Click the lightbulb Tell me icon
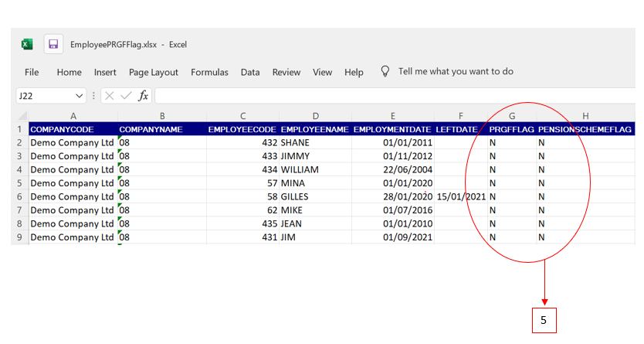The width and height of the screenshot is (644, 344). [x=385, y=71]
